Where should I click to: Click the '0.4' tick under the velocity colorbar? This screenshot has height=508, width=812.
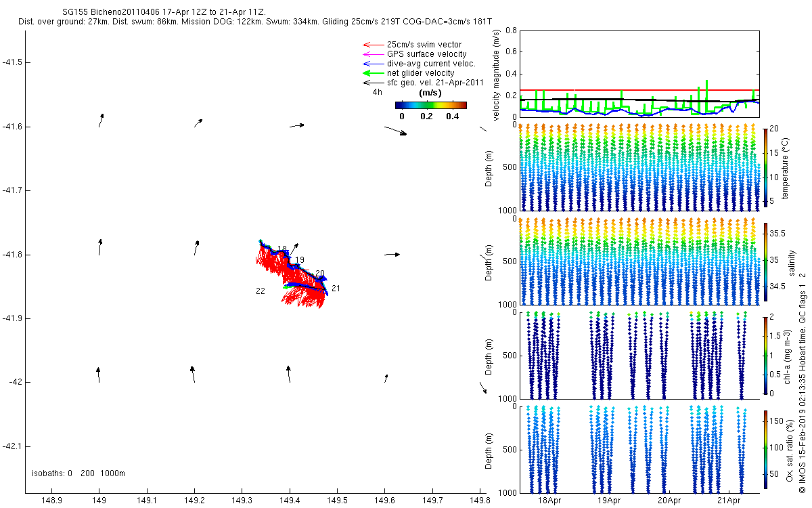pyautogui.click(x=451, y=116)
